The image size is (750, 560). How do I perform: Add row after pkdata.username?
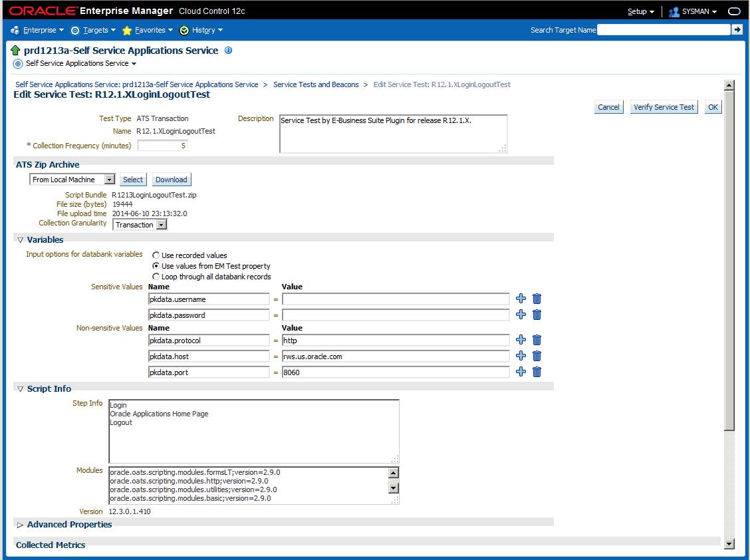point(521,299)
